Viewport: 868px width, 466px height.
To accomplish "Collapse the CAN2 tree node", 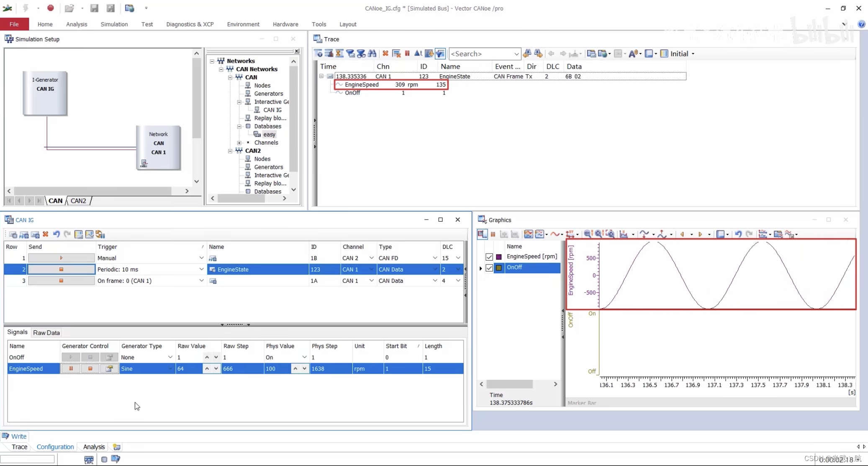I will coord(230,151).
